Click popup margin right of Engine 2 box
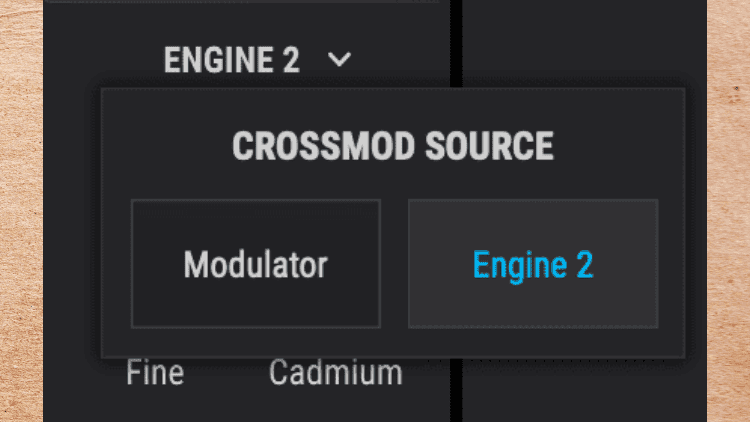This screenshot has width=750, height=422. pyautogui.click(x=671, y=264)
